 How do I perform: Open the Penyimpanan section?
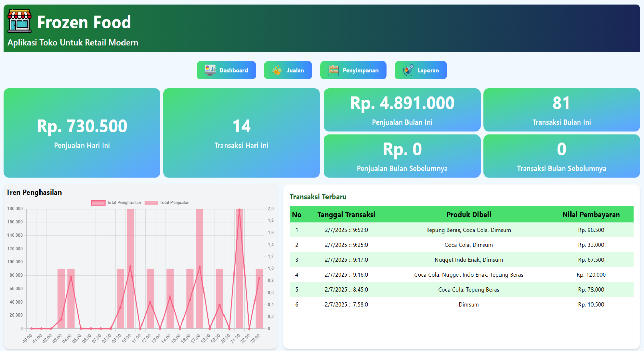(353, 70)
